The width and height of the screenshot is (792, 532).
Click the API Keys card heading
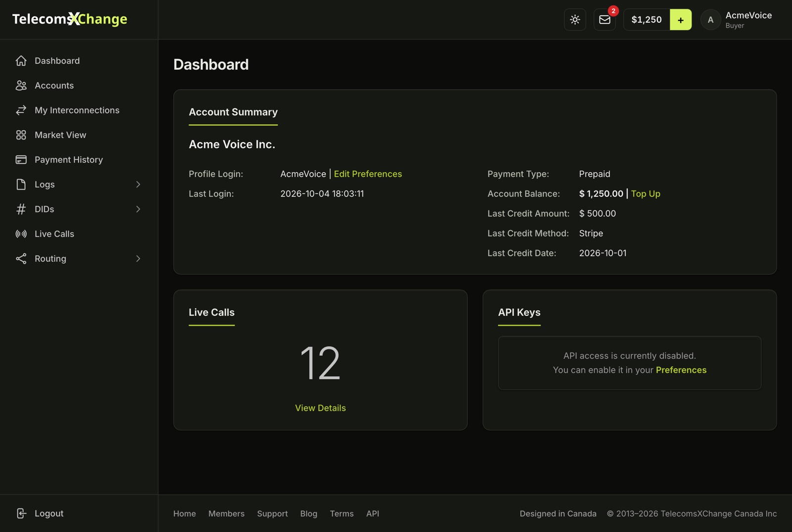point(519,312)
